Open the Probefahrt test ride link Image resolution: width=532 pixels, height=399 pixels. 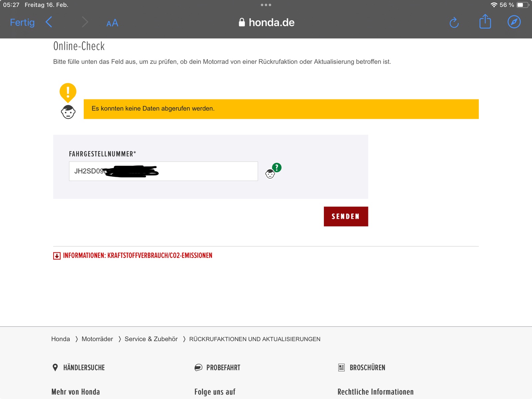[x=223, y=367]
